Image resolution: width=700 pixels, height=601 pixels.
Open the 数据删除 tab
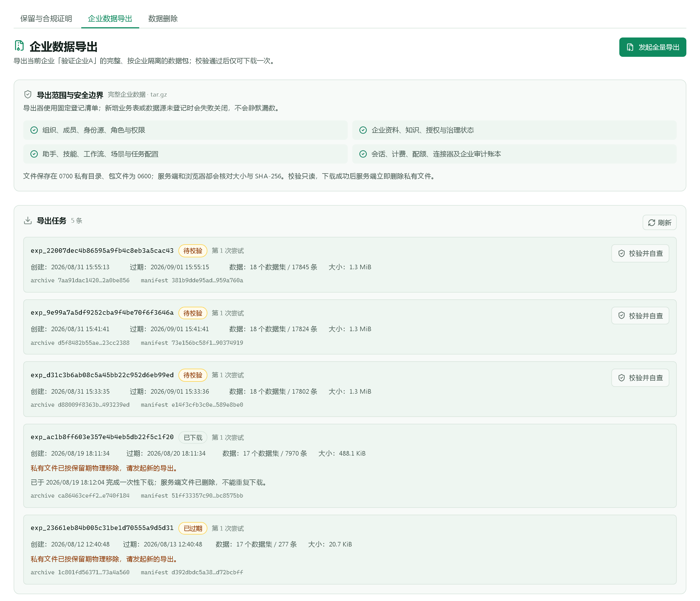[x=163, y=18]
